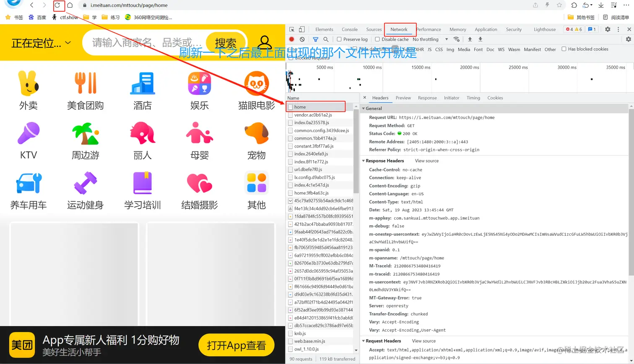This screenshot has height=364, width=634.
Task: Enable the Preserve log checkbox
Action: click(339, 39)
